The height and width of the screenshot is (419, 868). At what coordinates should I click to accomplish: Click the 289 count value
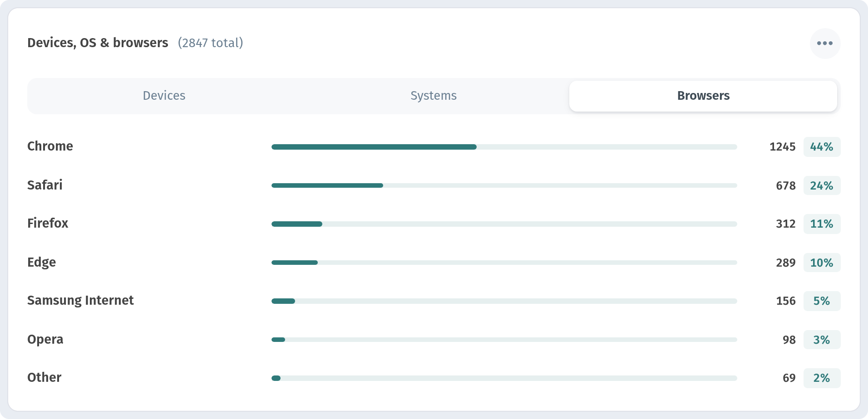pos(786,263)
